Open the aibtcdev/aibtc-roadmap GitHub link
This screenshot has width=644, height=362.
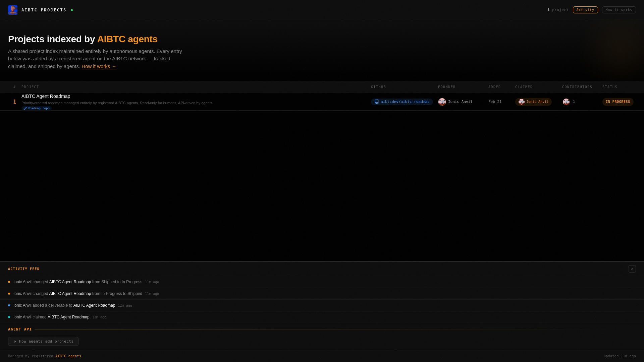[402, 102]
